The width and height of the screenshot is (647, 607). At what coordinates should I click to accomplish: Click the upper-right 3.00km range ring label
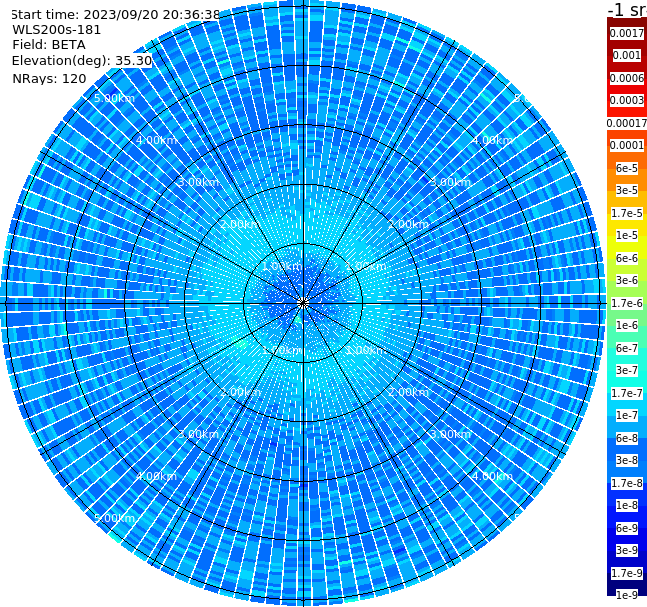[x=450, y=182]
